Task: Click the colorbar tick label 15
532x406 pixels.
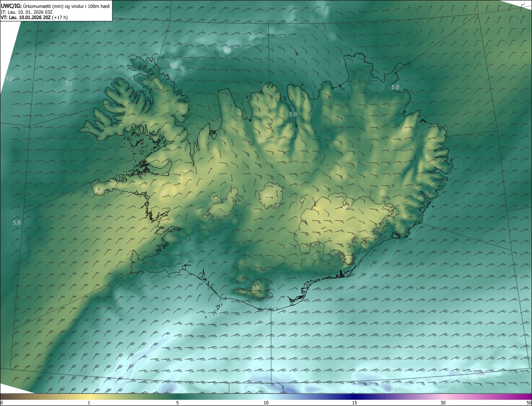Action: tap(355, 403)
